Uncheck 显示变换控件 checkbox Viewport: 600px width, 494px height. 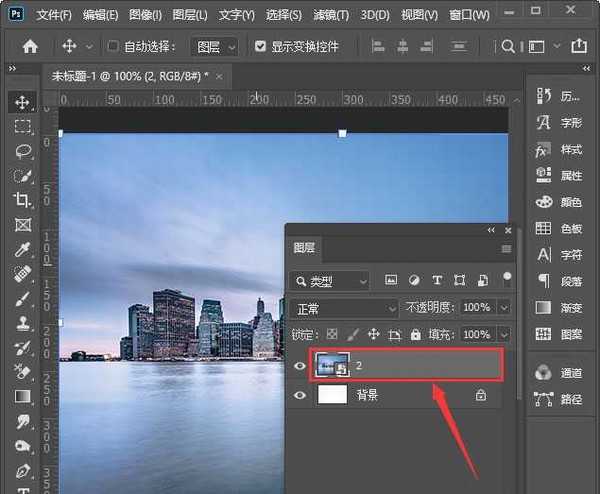261,46
